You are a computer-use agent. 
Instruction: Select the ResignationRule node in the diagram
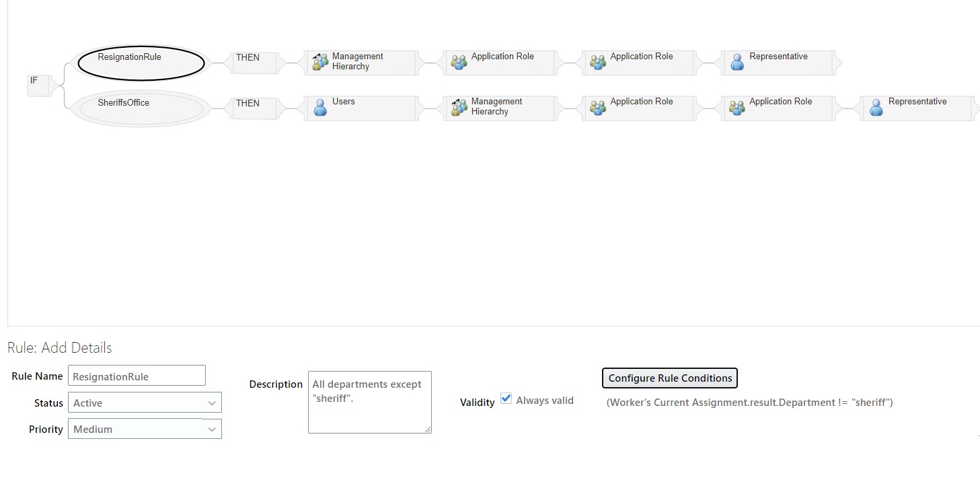pyautogui.click(x=139, y=62)
